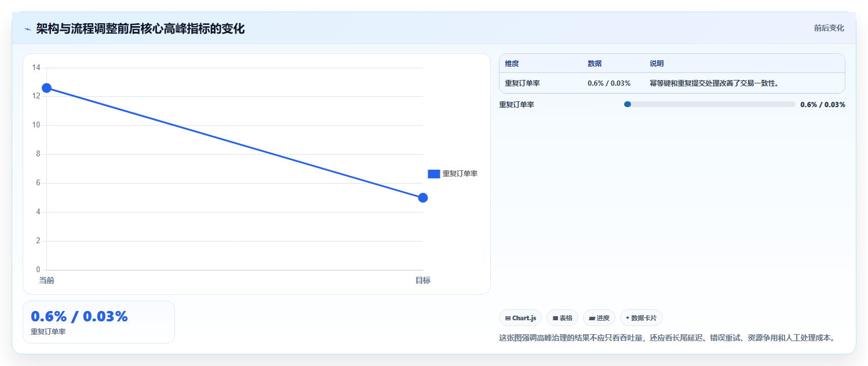This screenshot has width=868, height=366.
Task: Click the Chart.js tag chip
Action: pos(520,318)
